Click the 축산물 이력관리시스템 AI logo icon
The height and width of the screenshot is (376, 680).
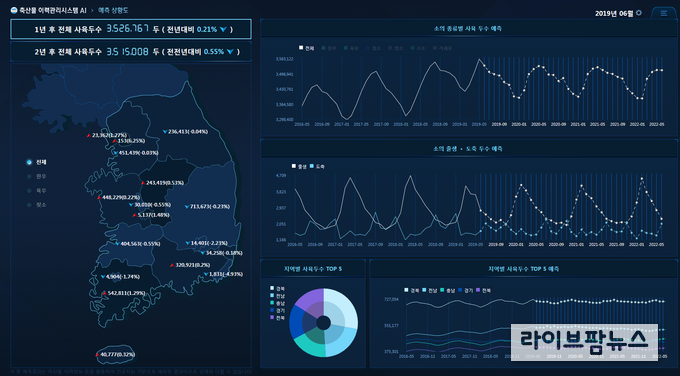tap(14, 10)
